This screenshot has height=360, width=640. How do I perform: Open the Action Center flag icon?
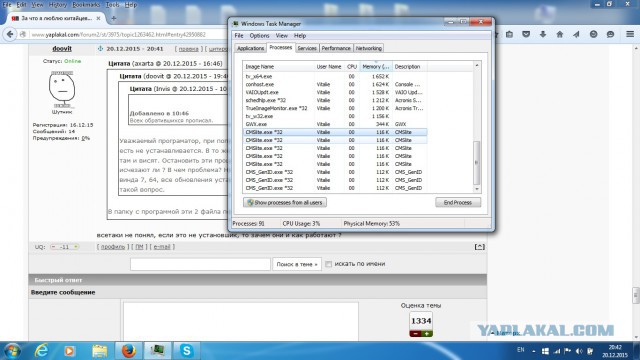point(567,351)
